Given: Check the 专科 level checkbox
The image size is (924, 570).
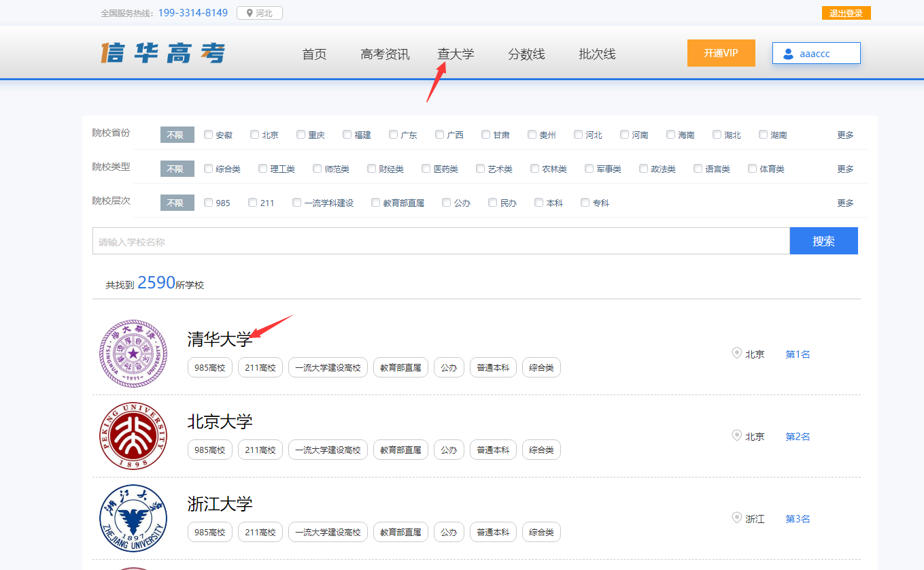Looking at the screenshot, I should [585, 203].
